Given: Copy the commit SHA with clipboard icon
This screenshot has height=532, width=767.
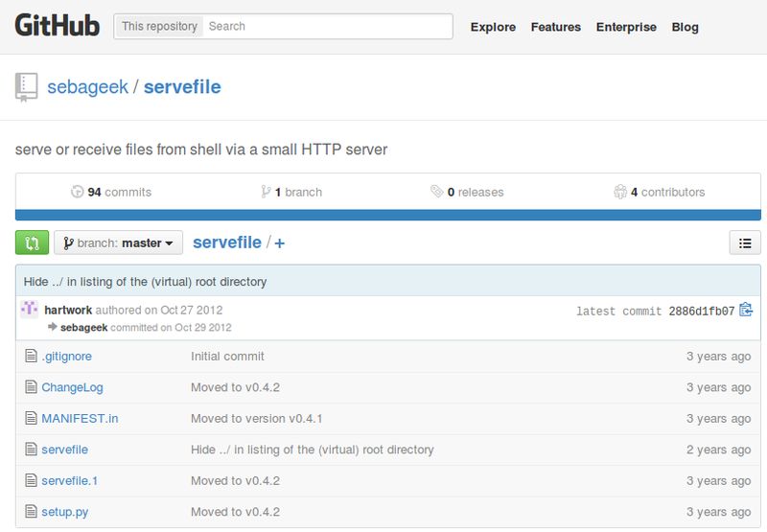Looking at the screenshot, I should pos(746,310).
